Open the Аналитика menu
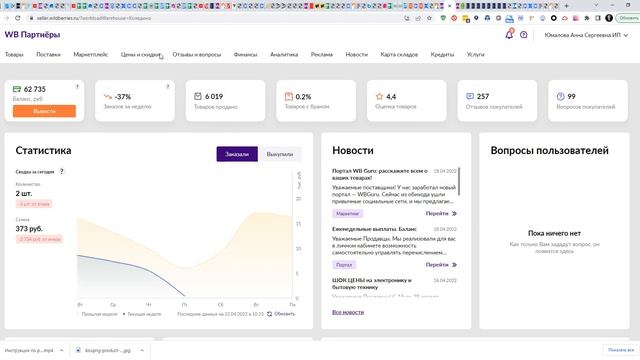The width and height of the screenshot is (640, 360). coord(284,54)
